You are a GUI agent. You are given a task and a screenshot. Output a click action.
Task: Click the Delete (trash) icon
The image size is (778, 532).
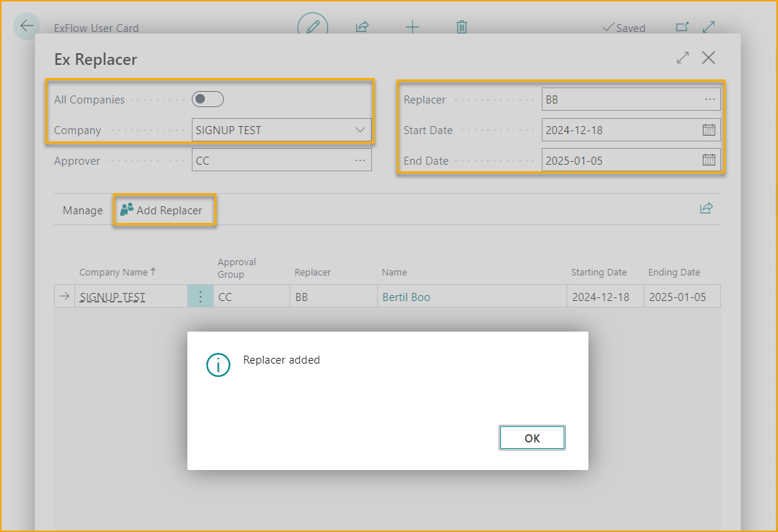462,27
